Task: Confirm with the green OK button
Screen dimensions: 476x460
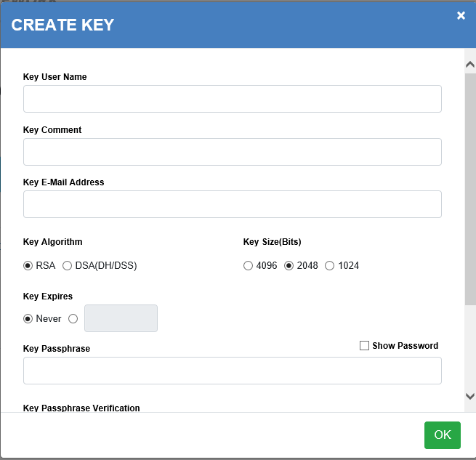Action: click(x=443, y=435)
